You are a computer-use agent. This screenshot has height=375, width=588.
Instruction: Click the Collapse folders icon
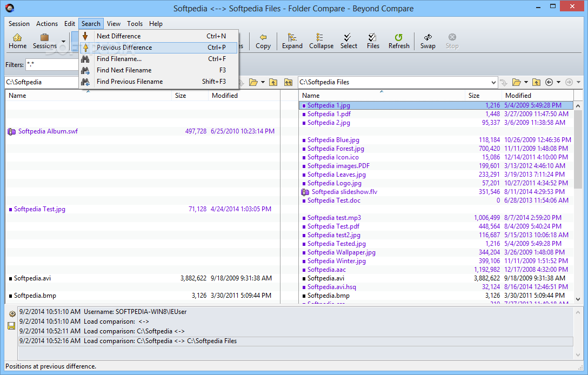[319, 37]
